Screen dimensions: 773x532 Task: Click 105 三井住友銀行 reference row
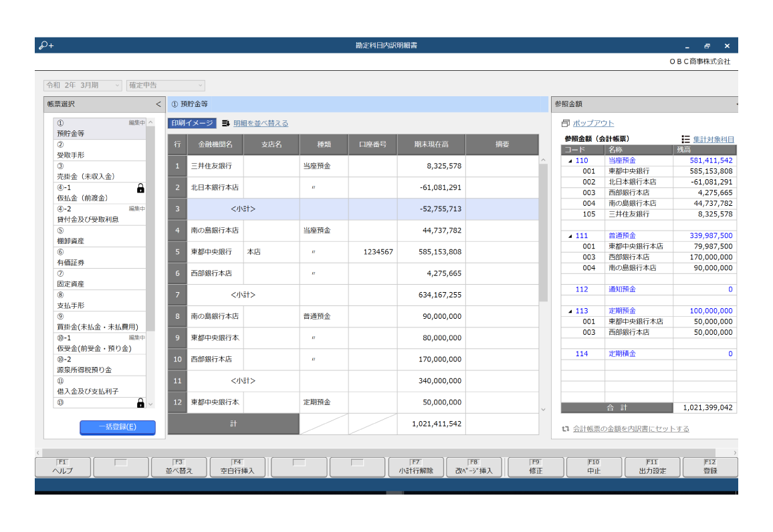click(649, 215)
